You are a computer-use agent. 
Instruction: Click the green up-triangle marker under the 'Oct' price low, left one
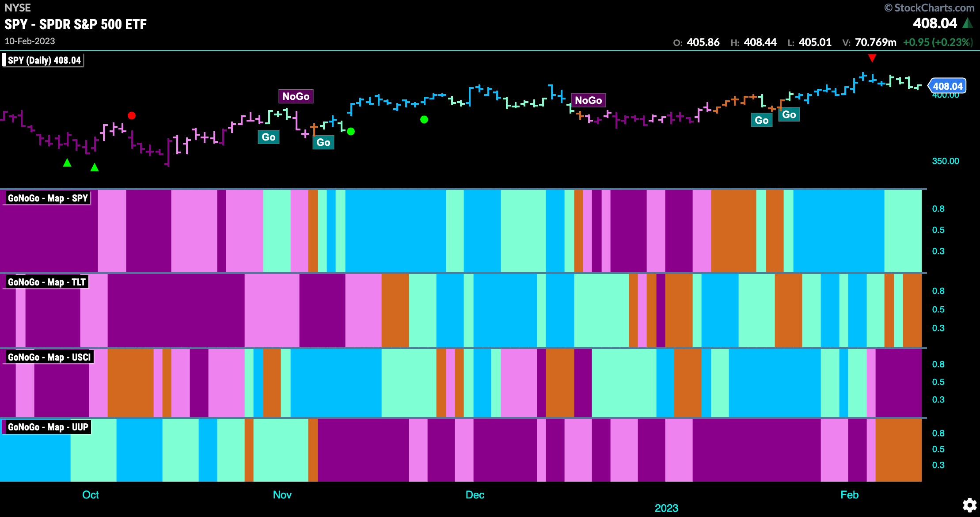tap(67, 163)
